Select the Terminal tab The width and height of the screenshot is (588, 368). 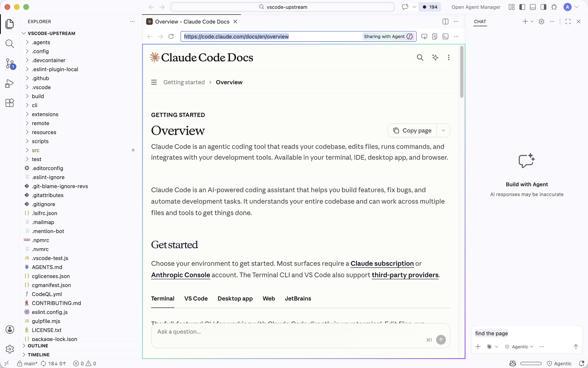[x=162, y=298]
